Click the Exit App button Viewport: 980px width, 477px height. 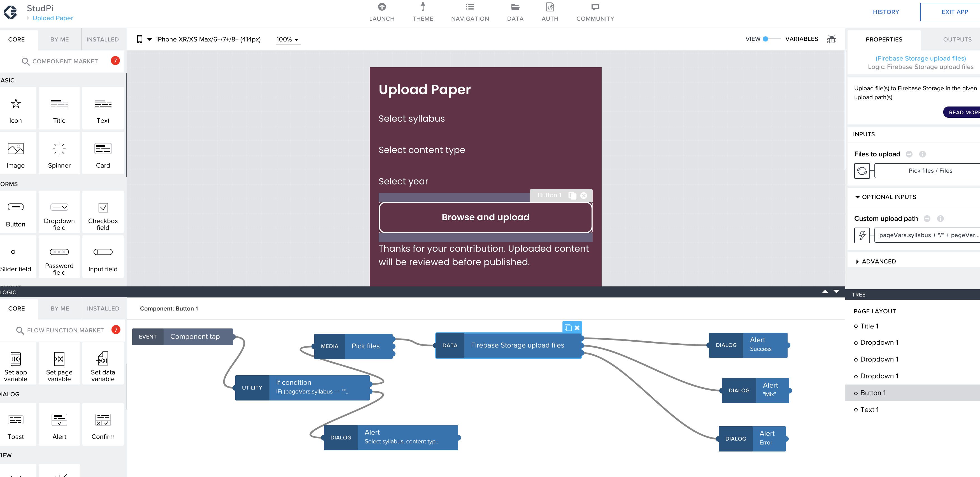click(x=954, y=12)
